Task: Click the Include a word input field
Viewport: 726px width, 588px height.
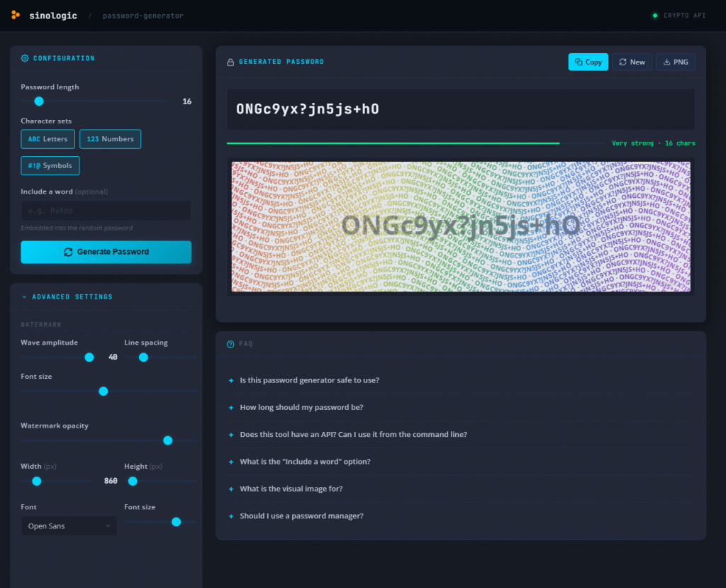Action: [106, 211]
